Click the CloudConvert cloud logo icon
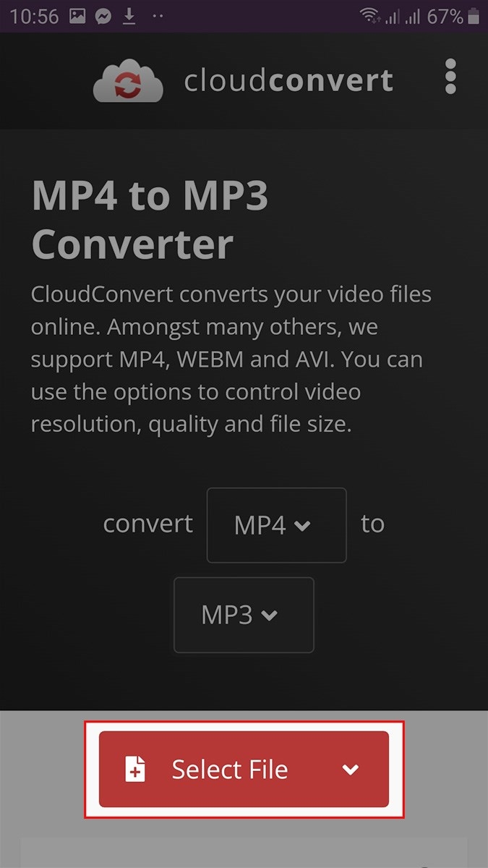This screenshot has height=868, width=488. tap(128, 80)
